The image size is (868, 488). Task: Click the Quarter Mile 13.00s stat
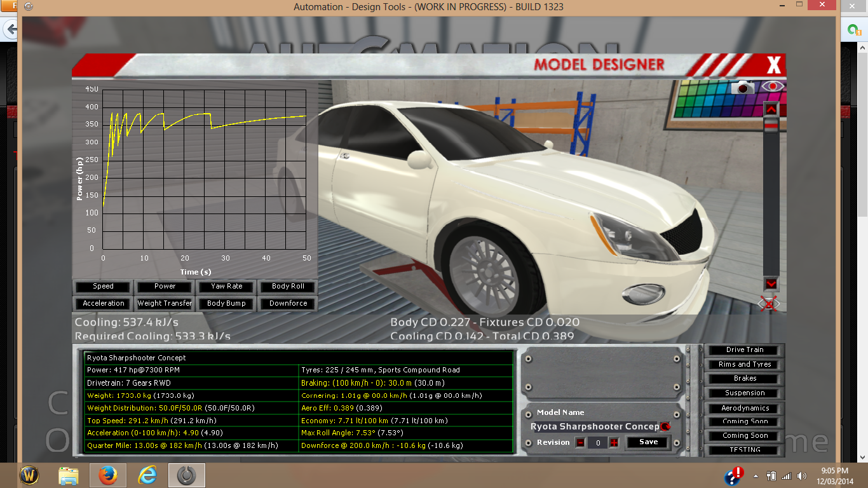point(191,445)
